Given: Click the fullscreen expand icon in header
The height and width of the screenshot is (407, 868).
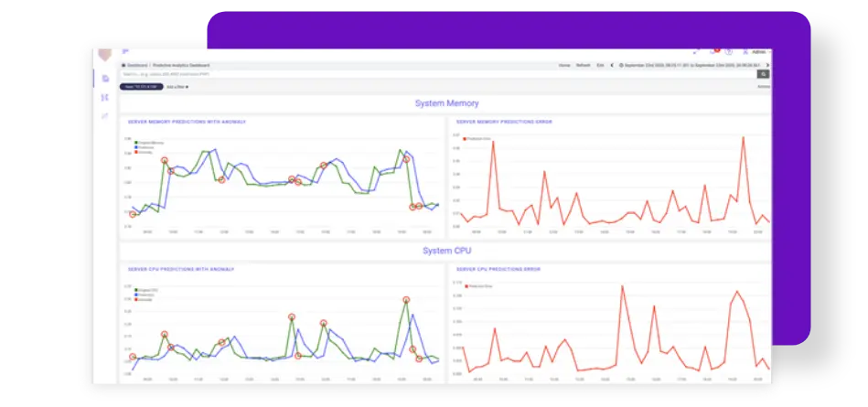Looking at the screenshot, I should tap(696, 52).
